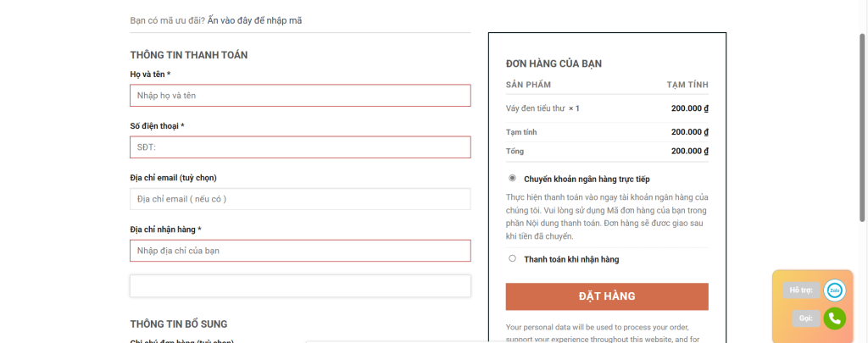868x343 pixels.
Task: Open Zalo support chat icon
Action: pyautogui.click(x=834, y=290)
